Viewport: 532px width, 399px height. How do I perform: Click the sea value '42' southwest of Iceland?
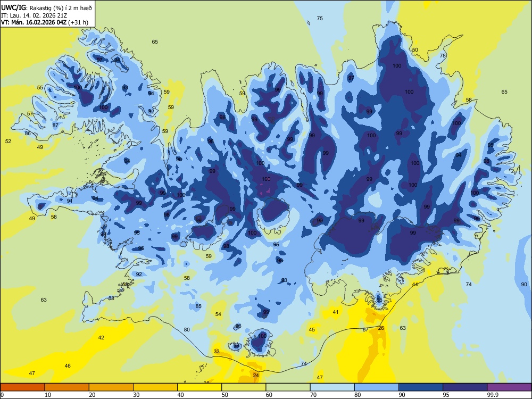(x=101, y=338)
